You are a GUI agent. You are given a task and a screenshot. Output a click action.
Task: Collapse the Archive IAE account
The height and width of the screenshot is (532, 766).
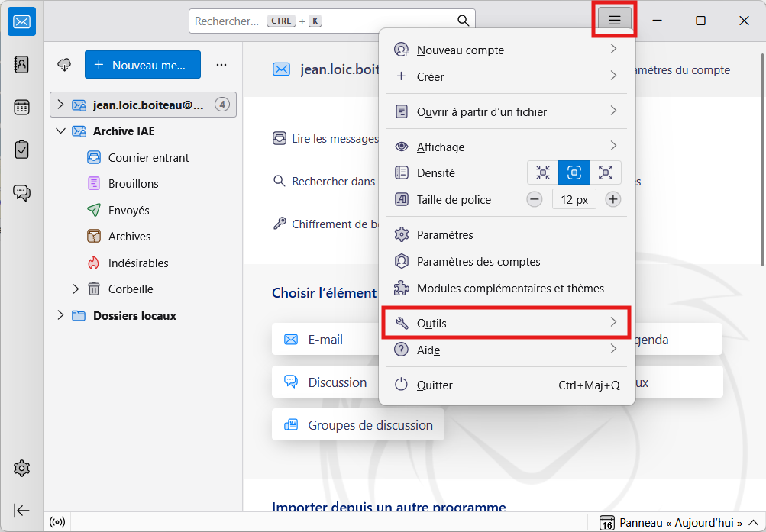click(x=61, y=131)
